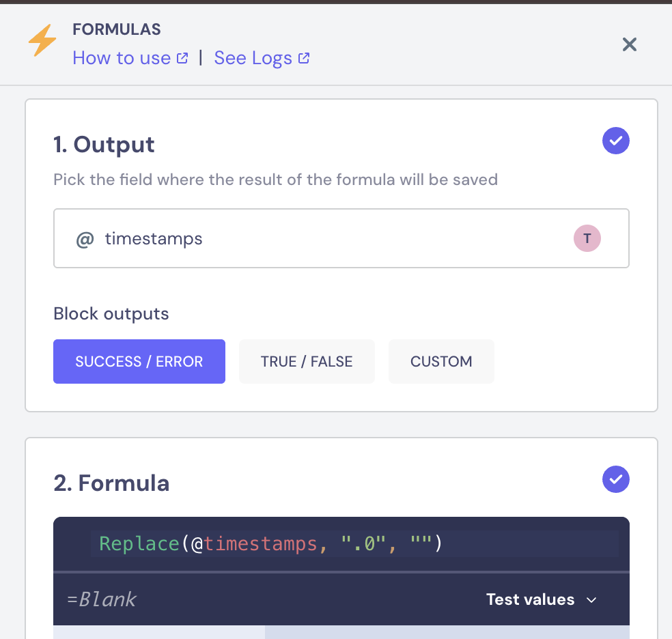This screenshot has height=639, width=672.
Task: Click the external-link icon beside See Logs
Action: point(304,58)
